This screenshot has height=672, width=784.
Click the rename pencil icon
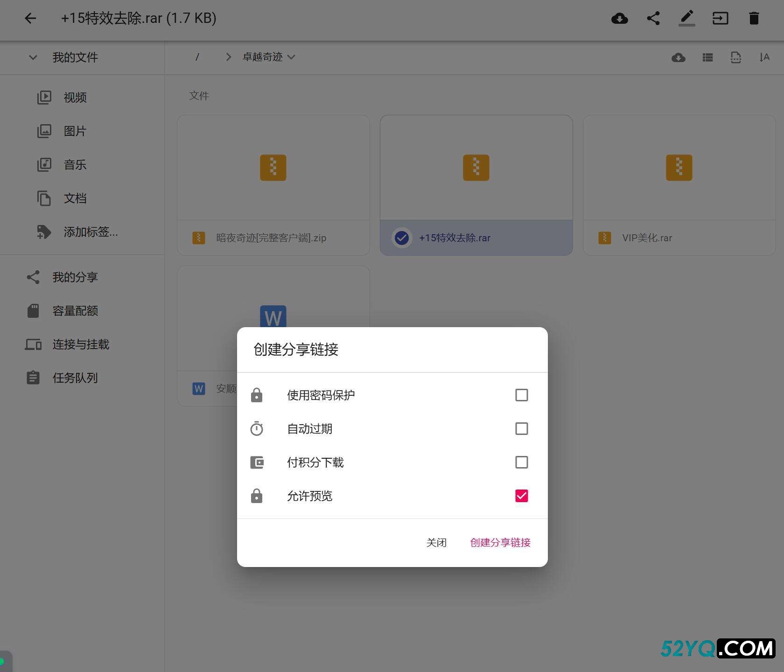686,18
